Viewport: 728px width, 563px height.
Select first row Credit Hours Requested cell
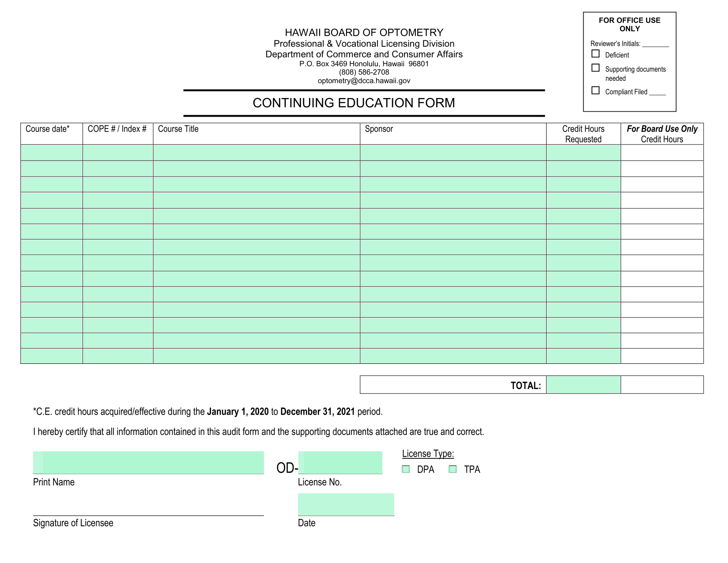(x=583, y=153)
